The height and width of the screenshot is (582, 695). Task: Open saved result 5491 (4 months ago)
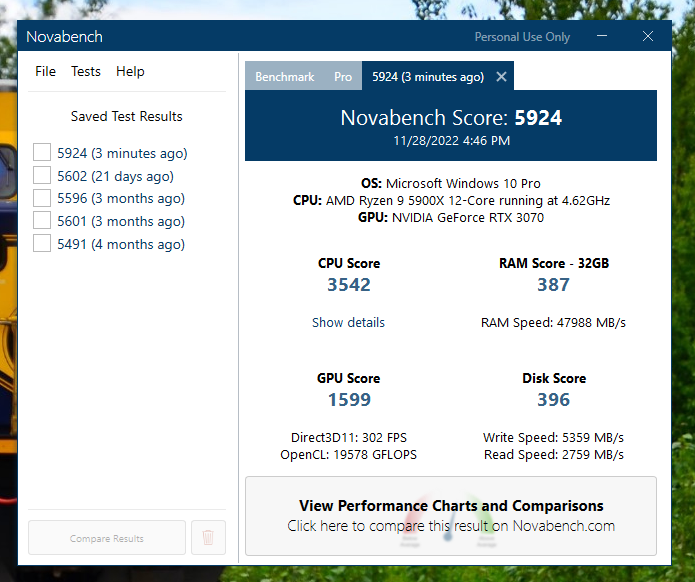pos(121,244)
